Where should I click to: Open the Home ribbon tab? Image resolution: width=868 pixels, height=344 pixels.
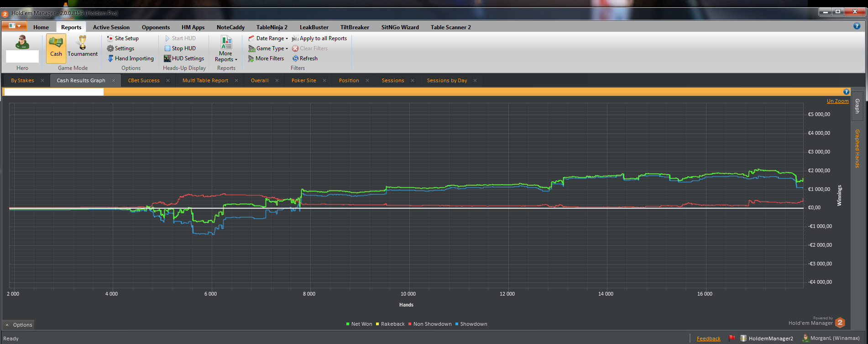click(x=41, y=27)
